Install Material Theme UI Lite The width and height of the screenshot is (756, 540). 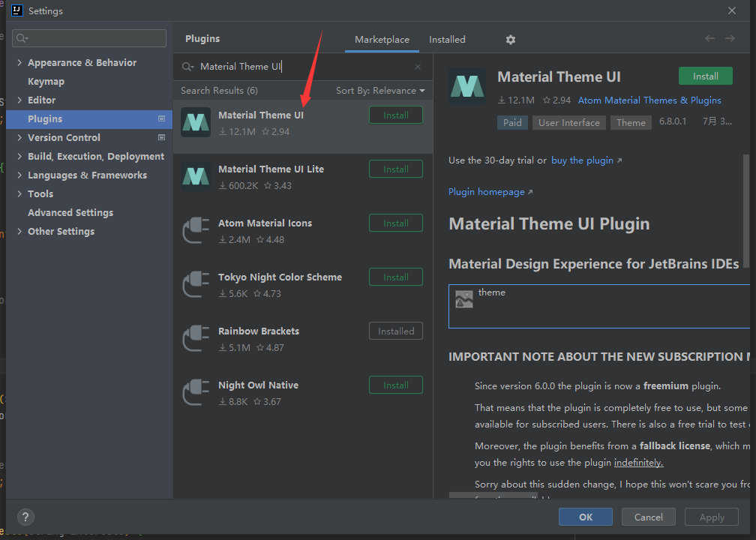(396, 169)
